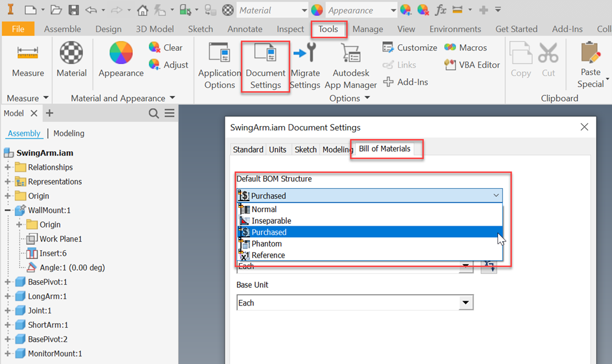
Task: Click Add-Ins in Options panel
Action: tap(406, 82)
